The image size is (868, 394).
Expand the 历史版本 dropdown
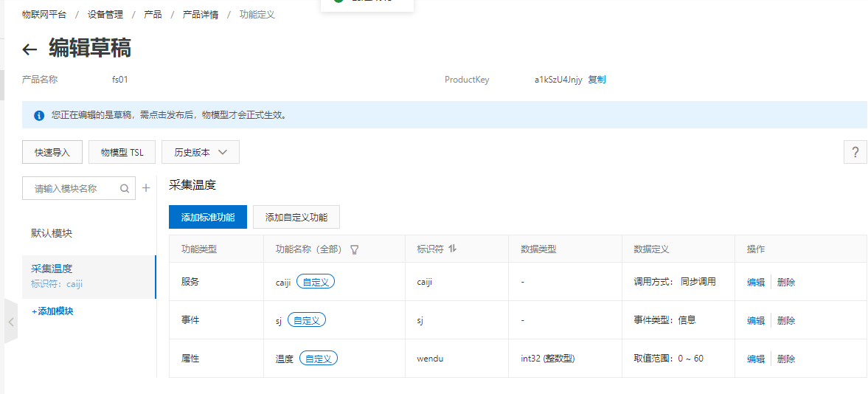coord(201,153)
